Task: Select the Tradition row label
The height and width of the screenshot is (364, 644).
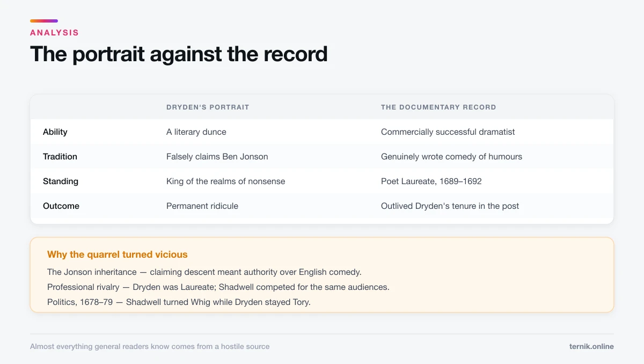Action: (x=60, y=157)
